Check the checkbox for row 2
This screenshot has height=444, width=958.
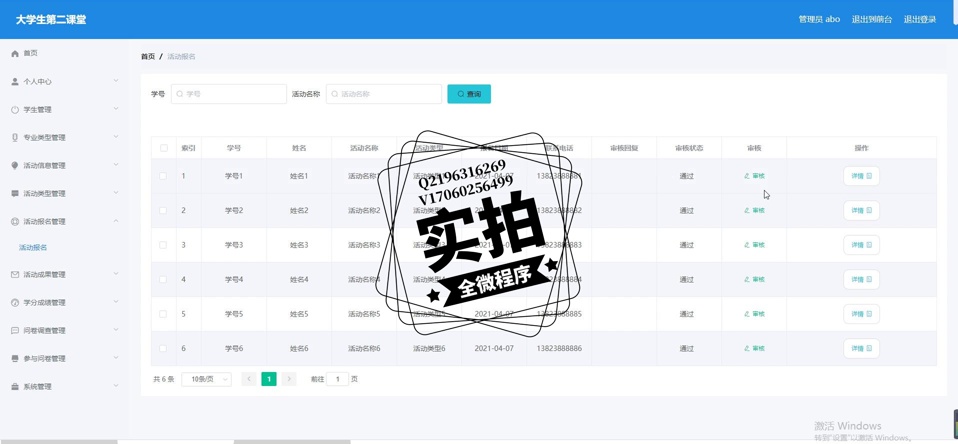point(163,210)
